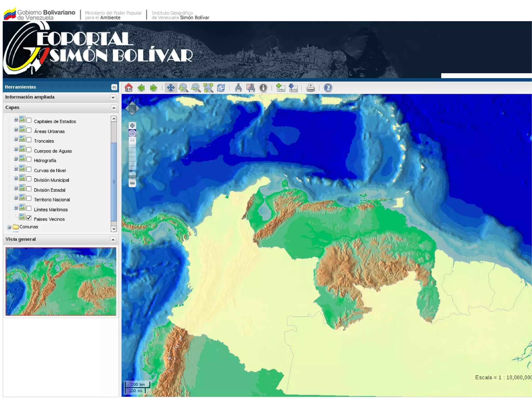Collapse the Herramientas side panel
The height and width of the screenshot is (399, 532).
[x=114, y=87]
